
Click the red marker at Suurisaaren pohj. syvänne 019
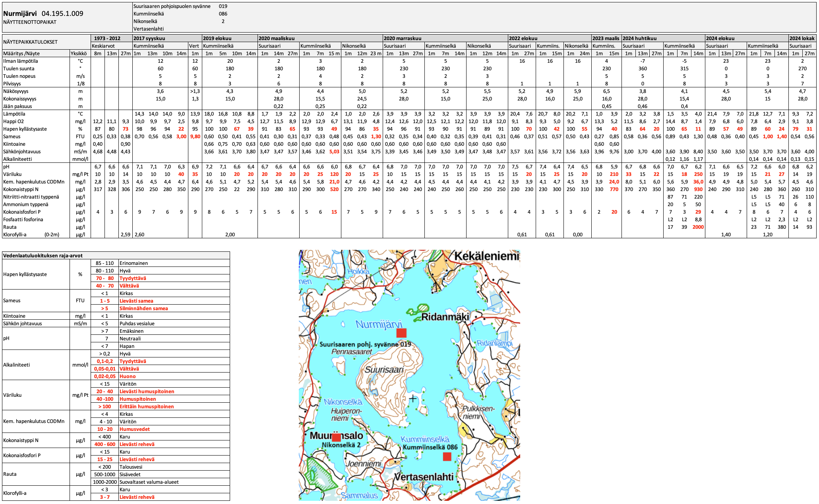pos(401,333)
